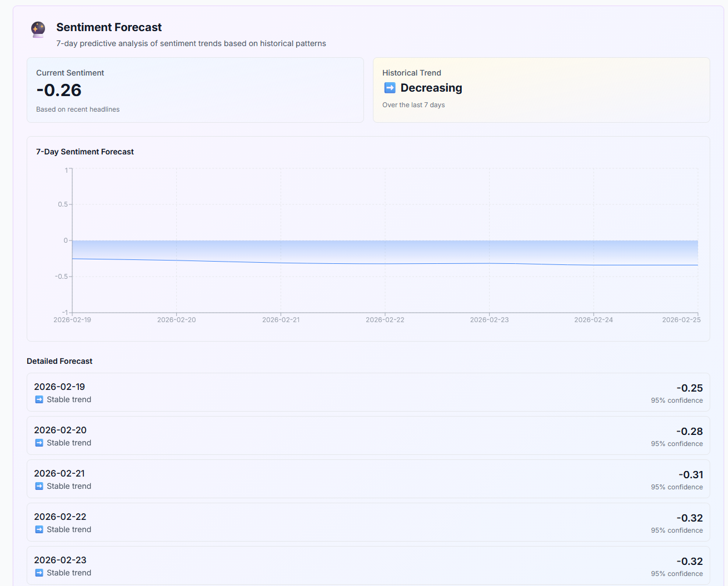Click Stable trend text in 2026-02-21 row
Image resolution: width=728 pixels, height=586 pixels.
click(69, 486)
